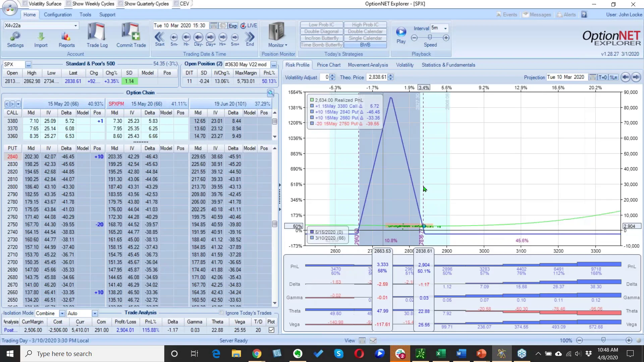Advance one day with Day+ button
This screenshot has height=362, width=644.
(x=211, y=39)
